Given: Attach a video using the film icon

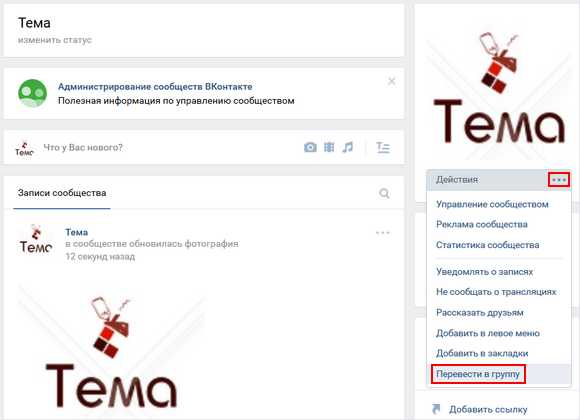Looking at the screenshot, I should 329,147.
